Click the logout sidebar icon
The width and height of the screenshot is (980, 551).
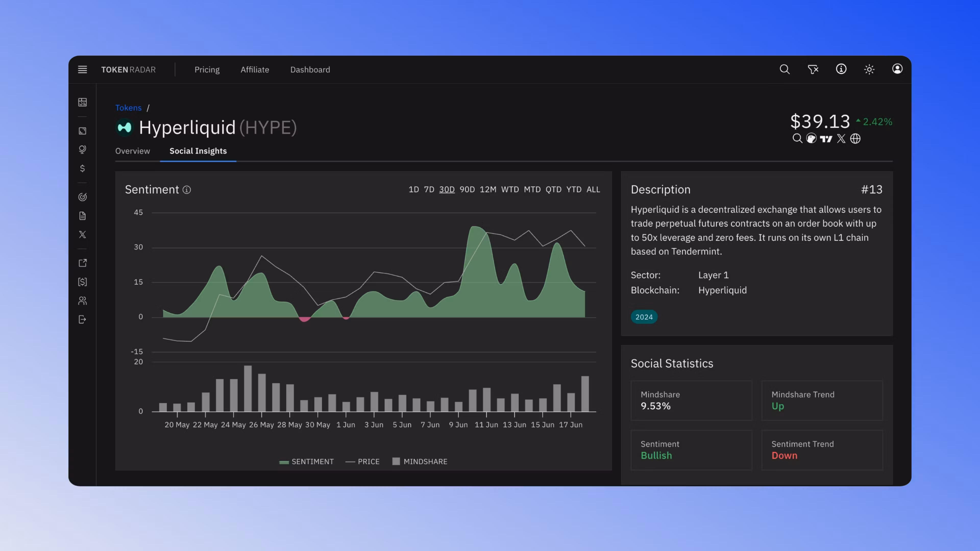(x=82, y=319)
